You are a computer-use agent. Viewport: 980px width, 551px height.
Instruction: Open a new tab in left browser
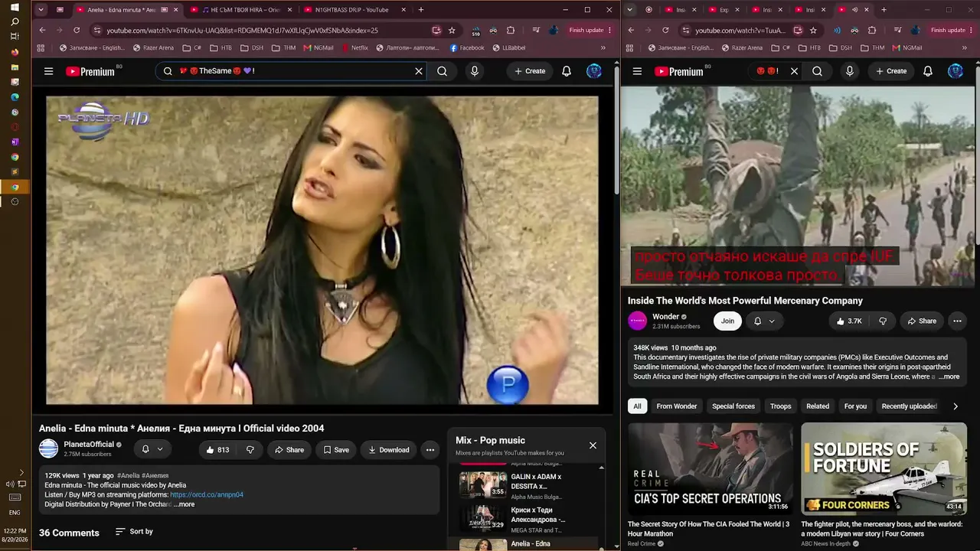tap(421, 10)
